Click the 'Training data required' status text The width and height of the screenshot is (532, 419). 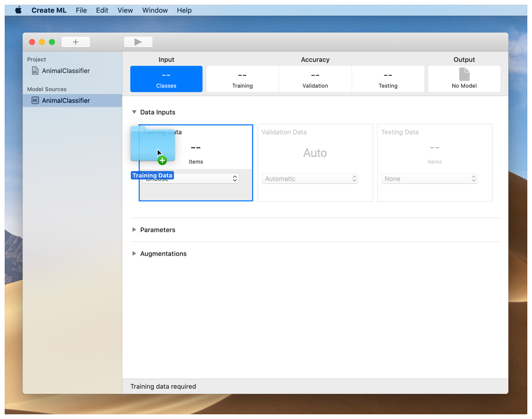(163, 386)
